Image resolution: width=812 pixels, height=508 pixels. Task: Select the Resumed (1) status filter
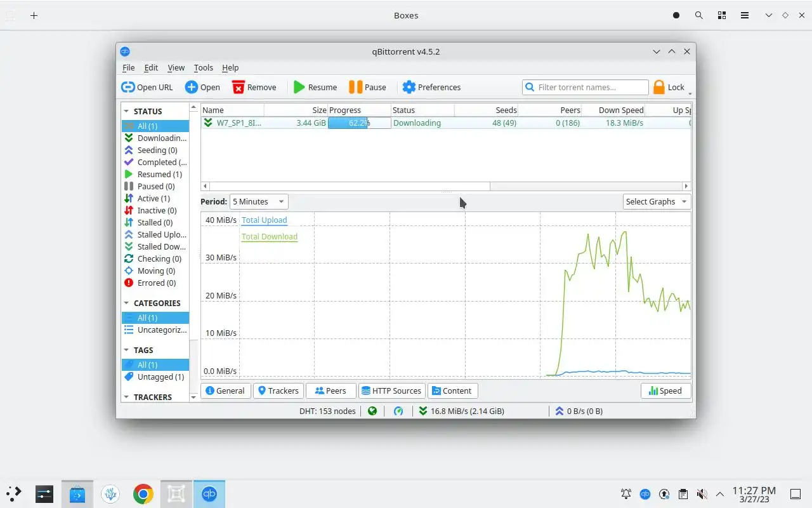click(x=155, y=174)
